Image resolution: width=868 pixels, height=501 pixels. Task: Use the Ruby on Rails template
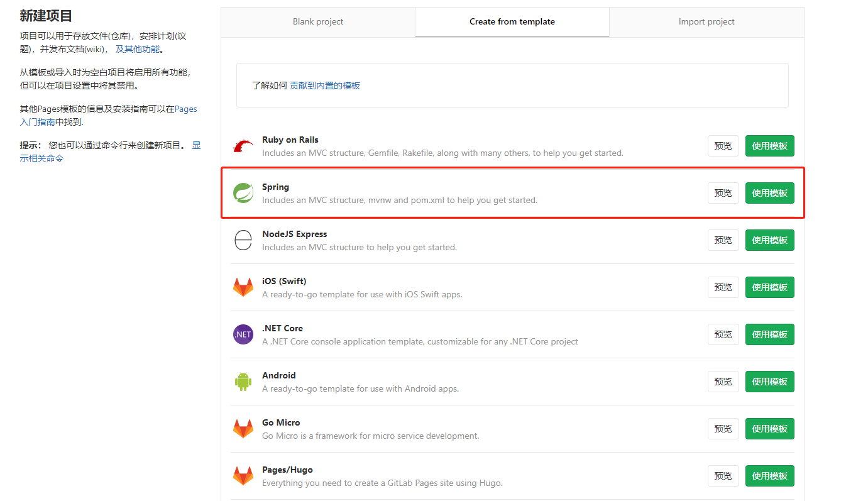pyautogui.click(x=770, y=146)
